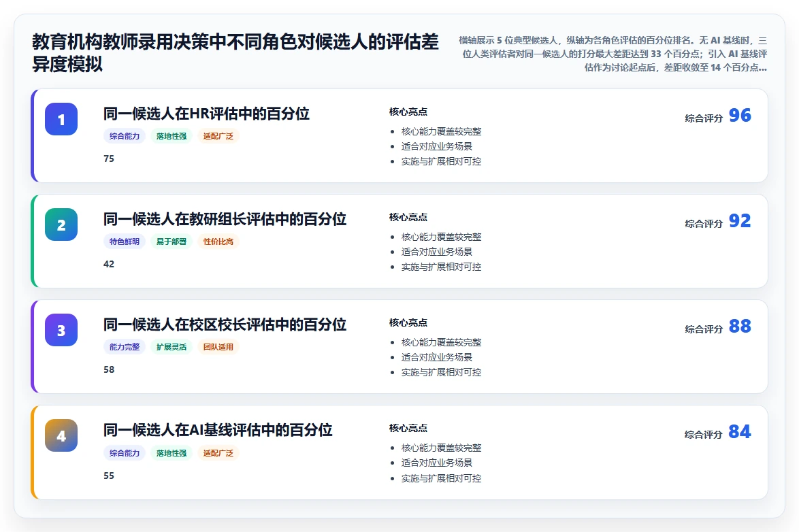Click 适合对应业务场景 bullet in AI基线 card
The image size is (799, 532).
(x=437, y=463)
